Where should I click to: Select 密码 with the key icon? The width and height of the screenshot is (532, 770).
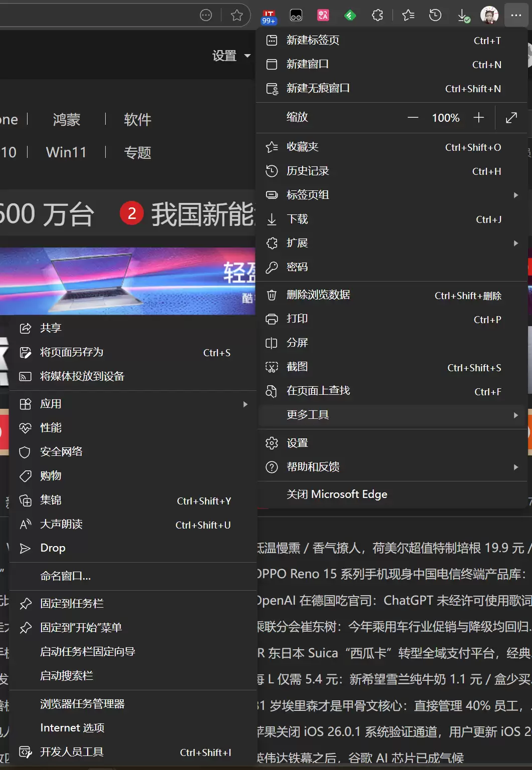[x=298, y=267]
